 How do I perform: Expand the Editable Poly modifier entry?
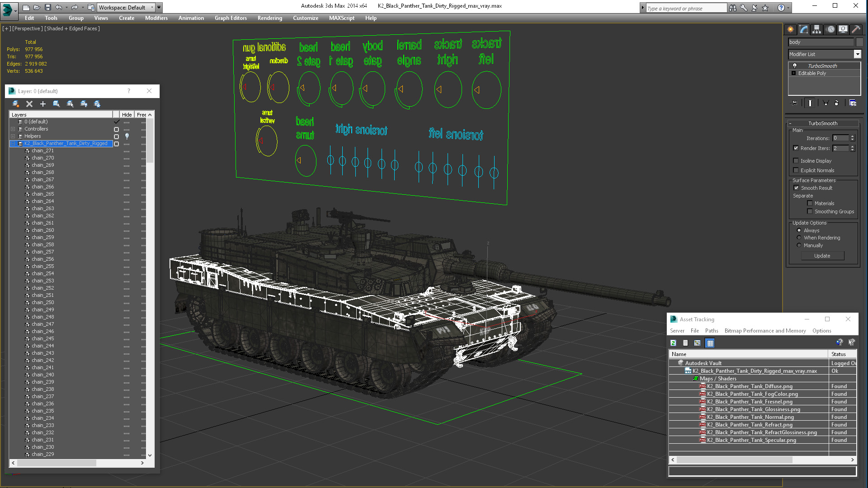pyautogui.click(x=793, y=73)
